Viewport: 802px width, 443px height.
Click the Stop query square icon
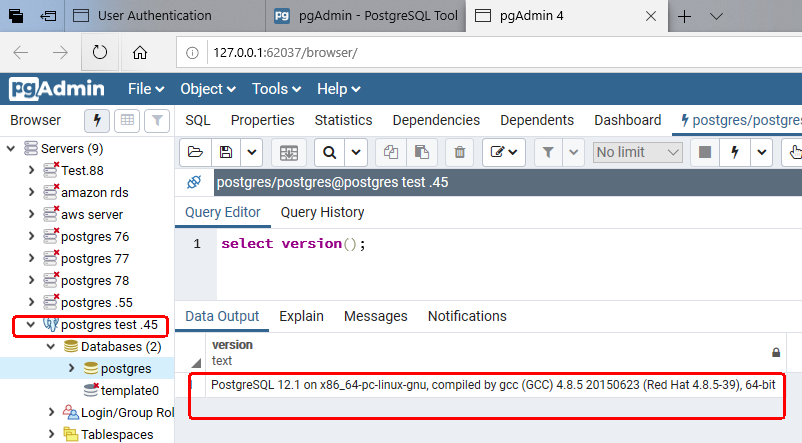tap(705, 152)
